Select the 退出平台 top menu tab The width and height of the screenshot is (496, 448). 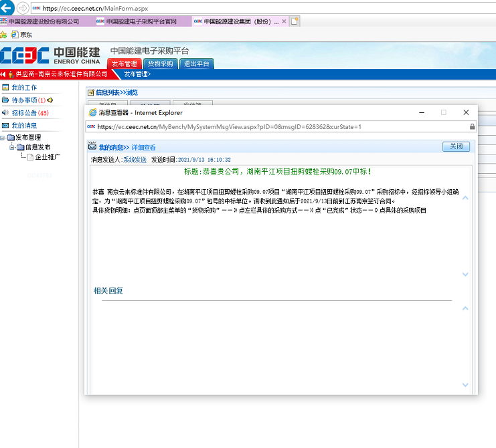pyautogui.click(x=197, y=64)
